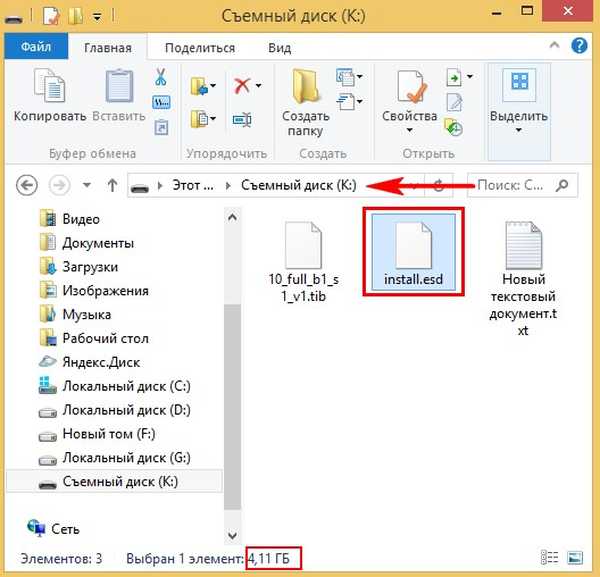Open the recent locations dropdown arrow
Screen dimensions: 600x577
(x=86, y=185)
